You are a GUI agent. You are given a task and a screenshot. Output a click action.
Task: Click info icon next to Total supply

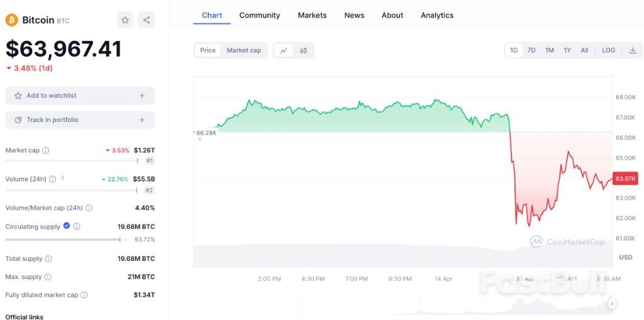click(48, 258)
